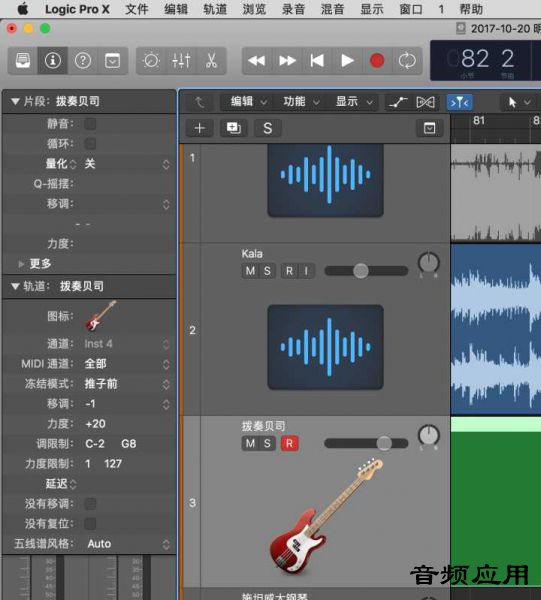Add a new track with plus button
Screen dimensions: 541x600
pos(200,128)
